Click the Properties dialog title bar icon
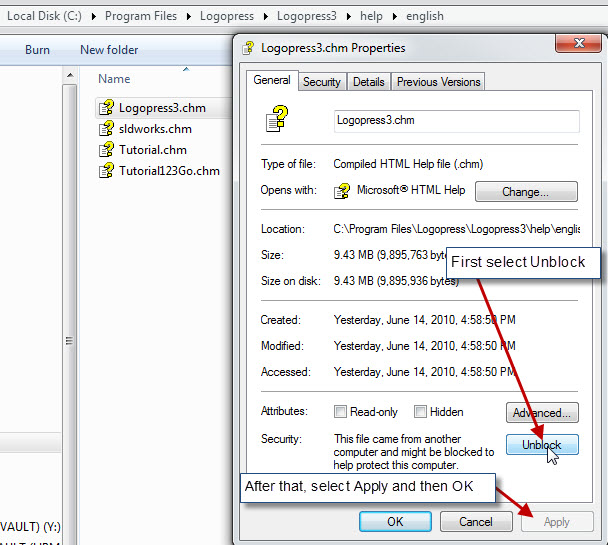Screen dimensions: 608x545 (x=248, y=48)
